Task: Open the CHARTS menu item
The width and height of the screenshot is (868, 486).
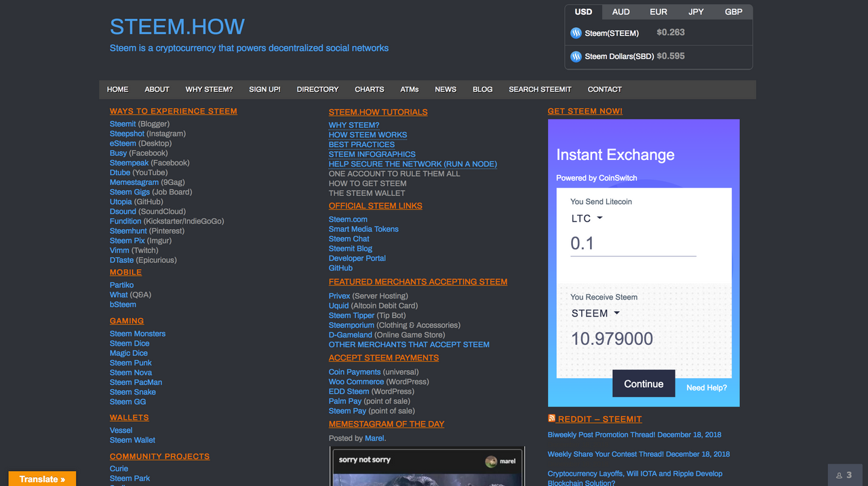Action: point(369,89)
